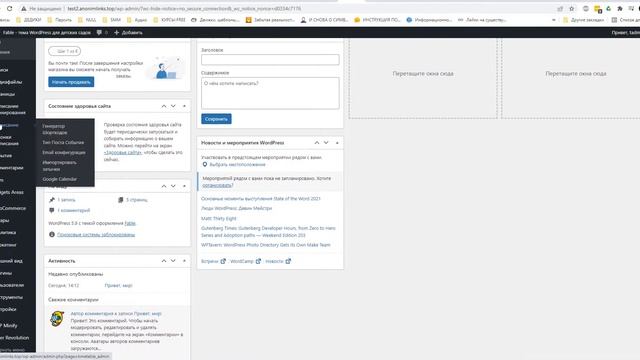
Task: Click the plus 'Добавить' item in admin bar
Action: [x=128, y=32]
